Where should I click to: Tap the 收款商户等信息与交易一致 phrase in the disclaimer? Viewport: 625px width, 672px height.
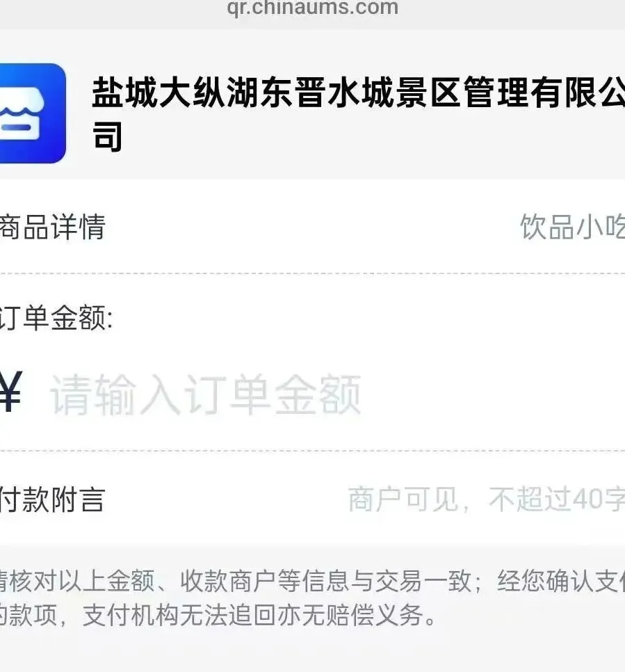pos(325,581)
